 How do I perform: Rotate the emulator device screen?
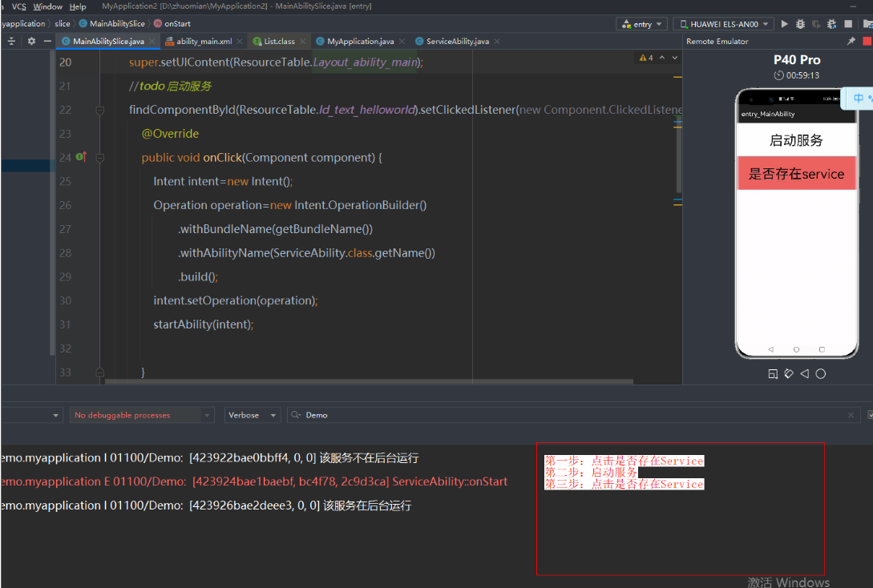[789, 374]
